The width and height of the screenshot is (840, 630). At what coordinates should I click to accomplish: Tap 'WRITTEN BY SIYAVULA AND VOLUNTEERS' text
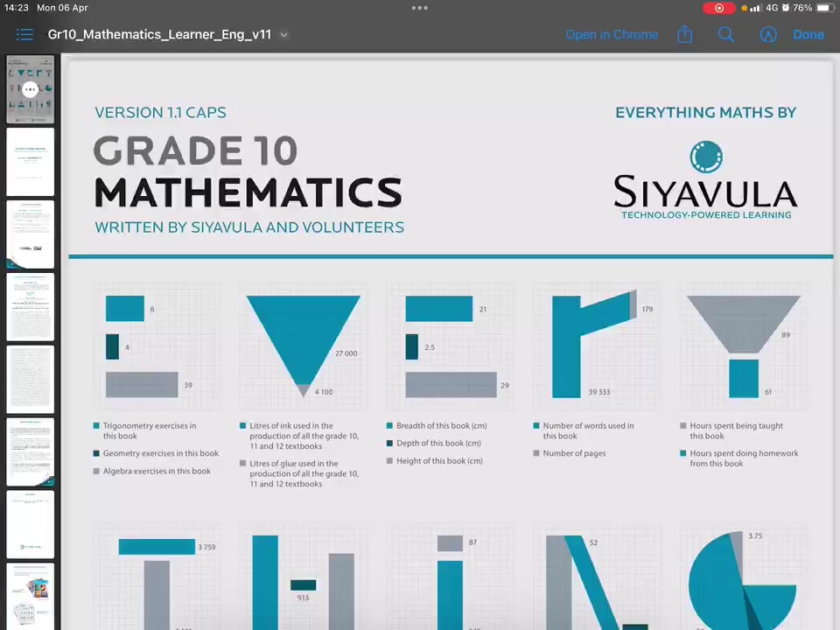pos(249,227)
